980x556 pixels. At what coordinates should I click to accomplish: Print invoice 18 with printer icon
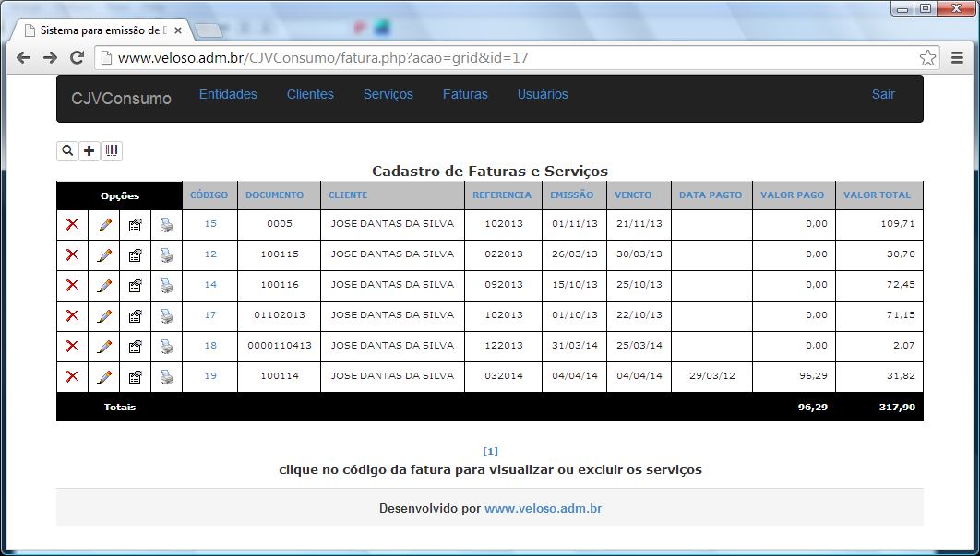pos(166,346)
